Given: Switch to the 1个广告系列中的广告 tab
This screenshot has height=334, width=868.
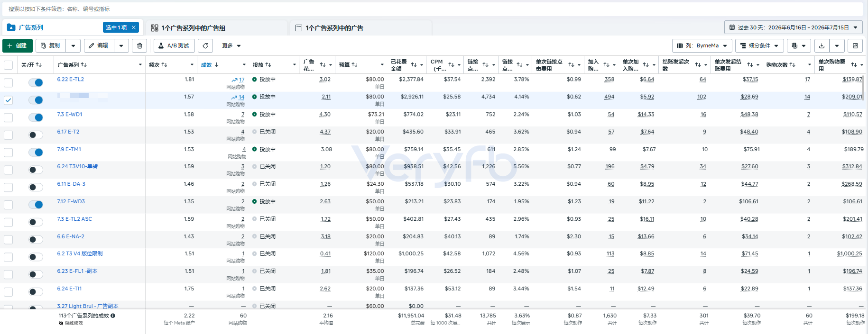Looking at the screenshot, I should coord(360,28).
